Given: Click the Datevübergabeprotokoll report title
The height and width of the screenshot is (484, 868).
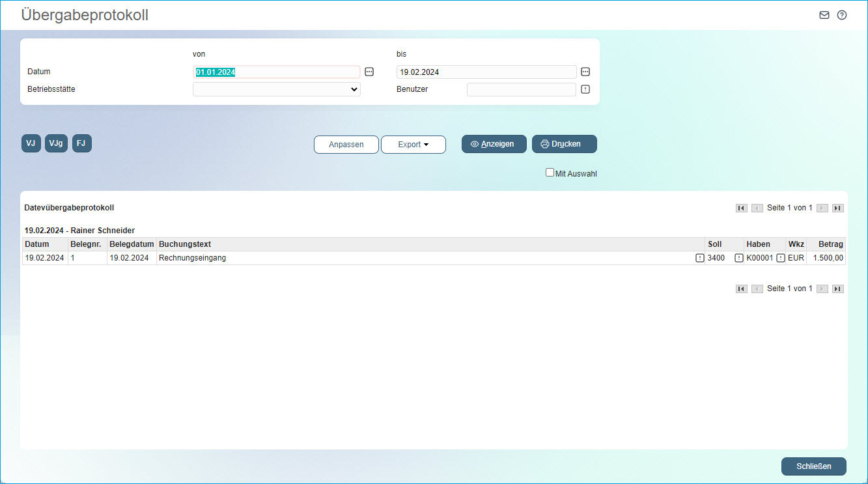Looking at the screenshot, I should click(x=69, y=208).
